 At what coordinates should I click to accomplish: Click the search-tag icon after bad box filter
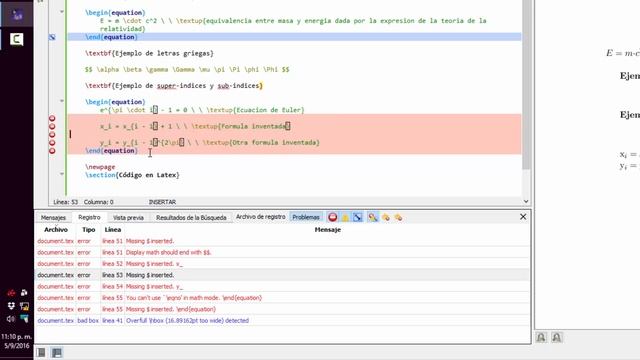(373, 217)
